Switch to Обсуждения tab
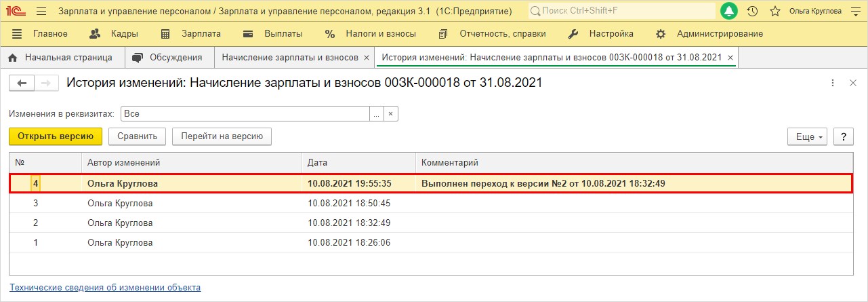The width and height of the screenshot is (868, 302). click(x=168, y=58)
